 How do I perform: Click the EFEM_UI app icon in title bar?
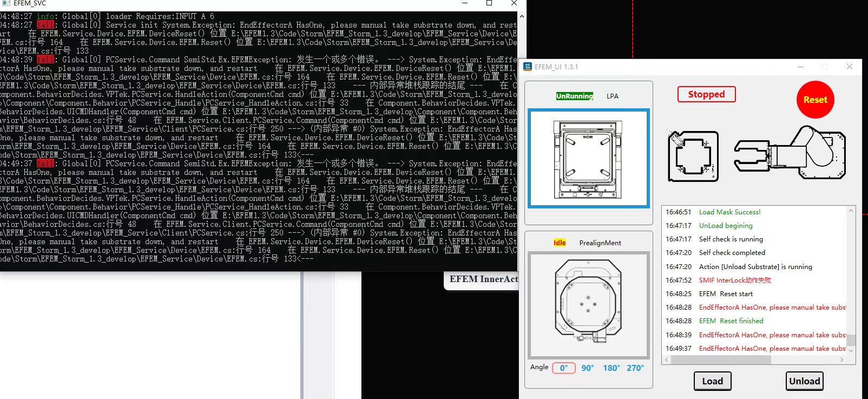click(528, 67)
